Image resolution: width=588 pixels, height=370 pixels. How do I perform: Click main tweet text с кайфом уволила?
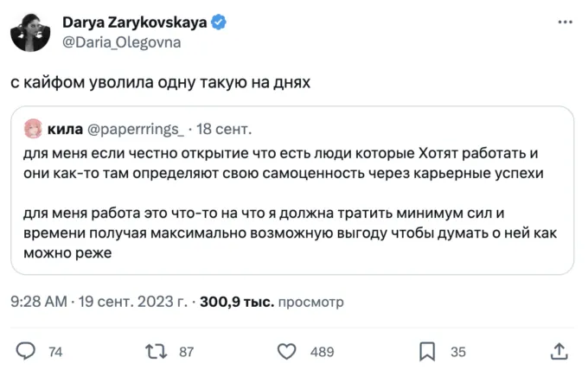coord(160,84)
